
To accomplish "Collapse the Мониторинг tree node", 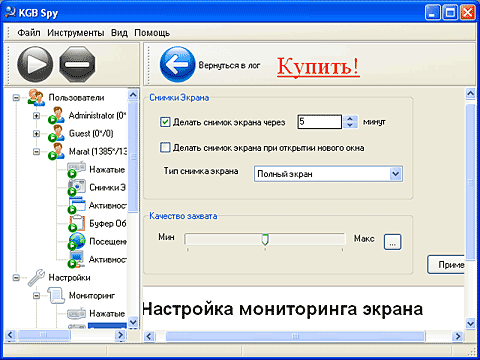I will point(36,296).
